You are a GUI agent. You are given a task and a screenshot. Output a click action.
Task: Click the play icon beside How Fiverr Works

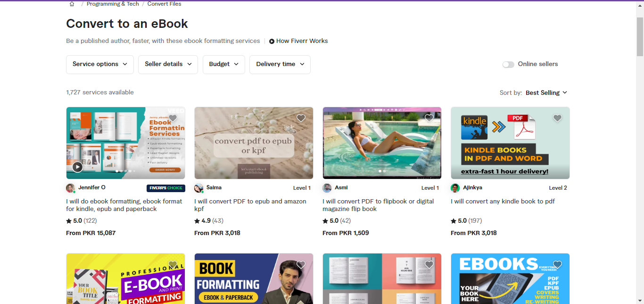click(272, 42)
